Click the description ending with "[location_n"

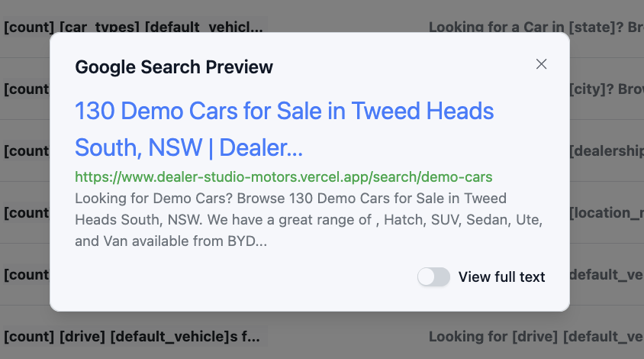click(607, 212)
